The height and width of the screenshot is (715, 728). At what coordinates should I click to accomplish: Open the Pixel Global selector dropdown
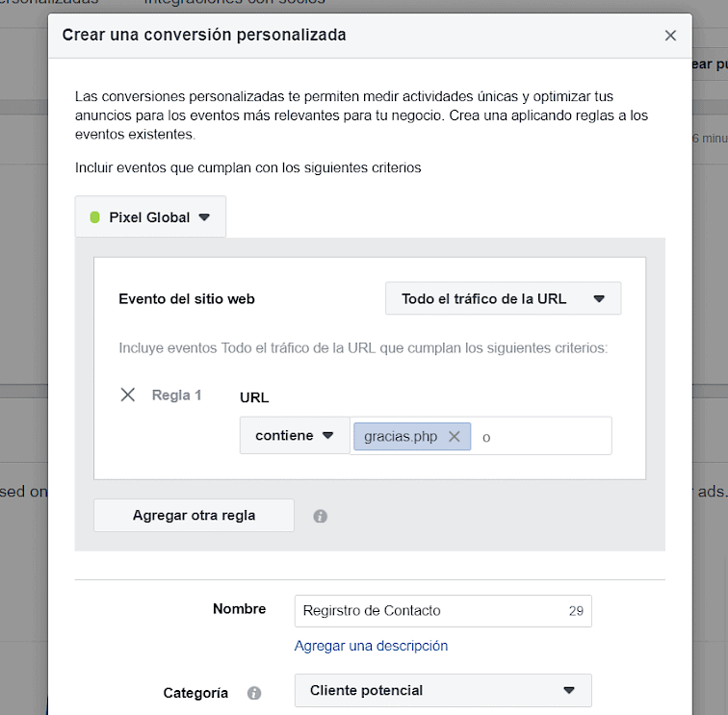pos(150,217)
